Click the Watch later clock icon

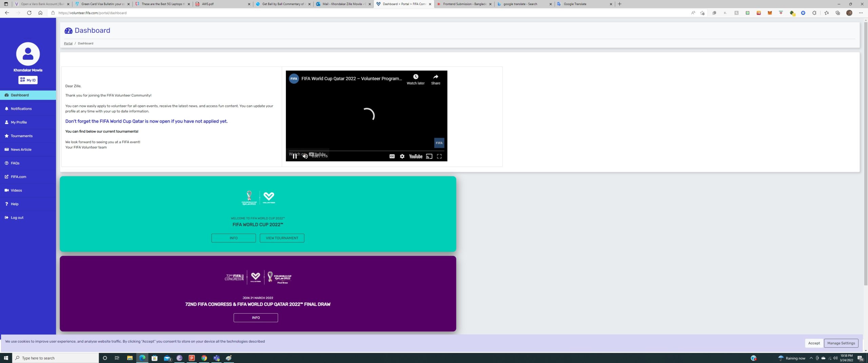click(415, 77)
